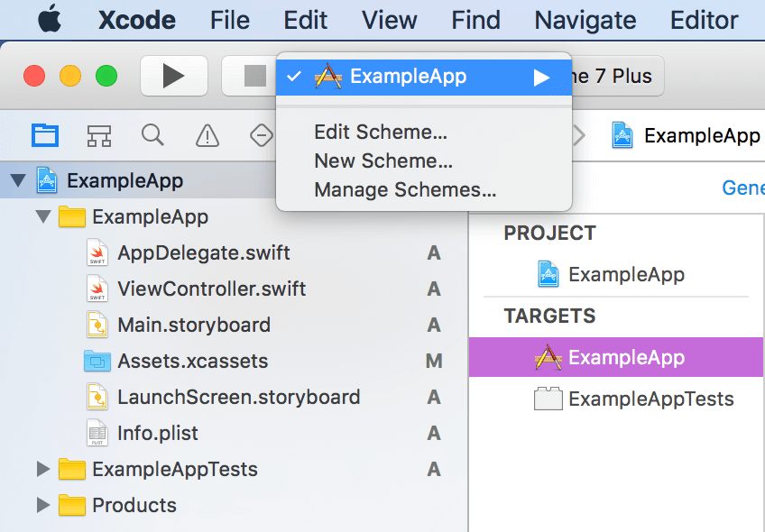This screenshot has width=765, height=532.
Task: Choose the checked ExampleApp scheme
Action: [x=423, y=77]
